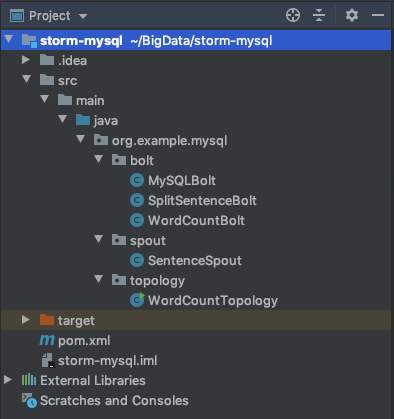Click the .idea folder icon
Image resolution: width=394 pixels, height=419 pixels.
pos(47,60)
